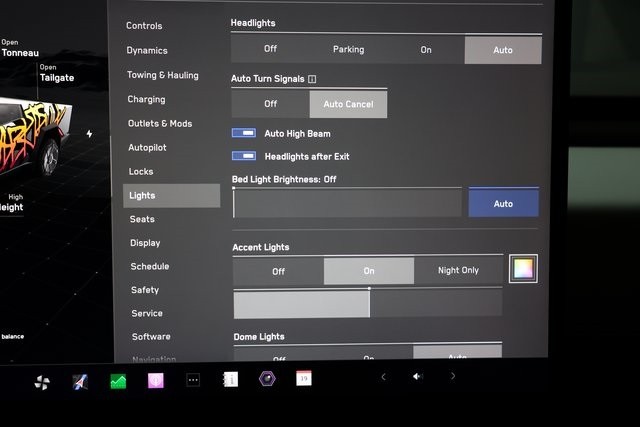Toggle Auto High Beam switch

[244, 133]
